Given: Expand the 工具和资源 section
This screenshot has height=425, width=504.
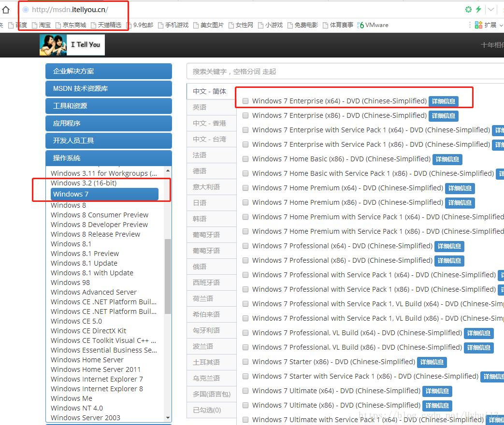Looking at the screenshot, I should click(109, 106).
